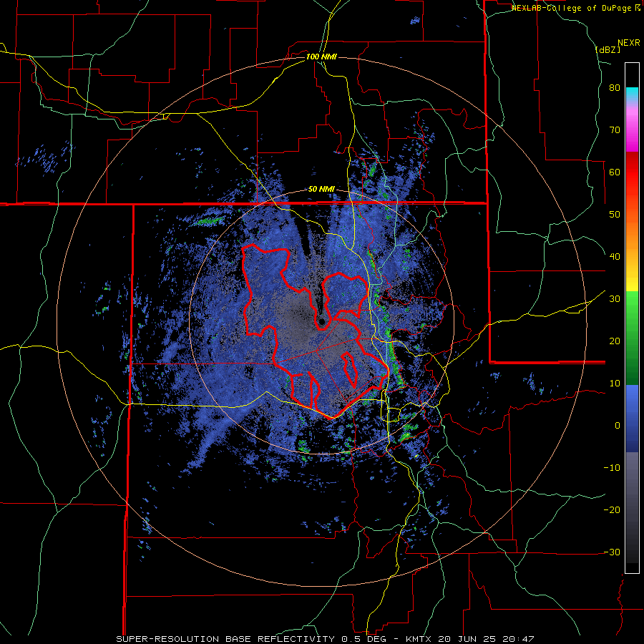Click the 60 value on the dBZ scale
The image size is (644, 644).
pyautogui.click(x=615, y=172)
